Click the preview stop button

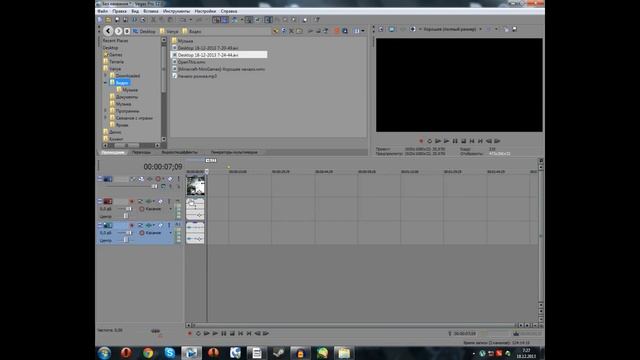pyautogui.click(x=464, y=141)
